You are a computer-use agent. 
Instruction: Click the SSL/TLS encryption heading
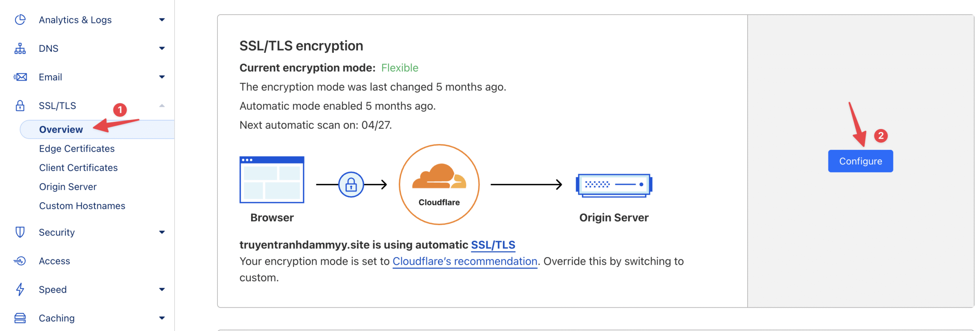301,46
